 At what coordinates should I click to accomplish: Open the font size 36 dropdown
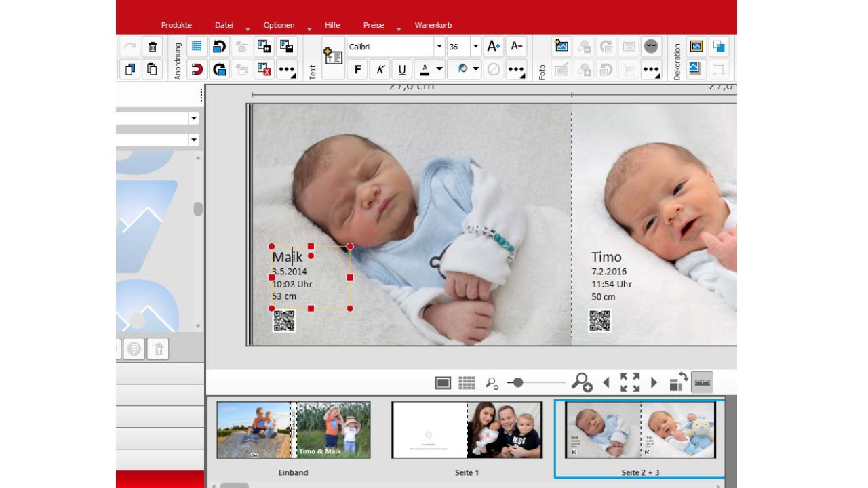[x=475, y=47]
